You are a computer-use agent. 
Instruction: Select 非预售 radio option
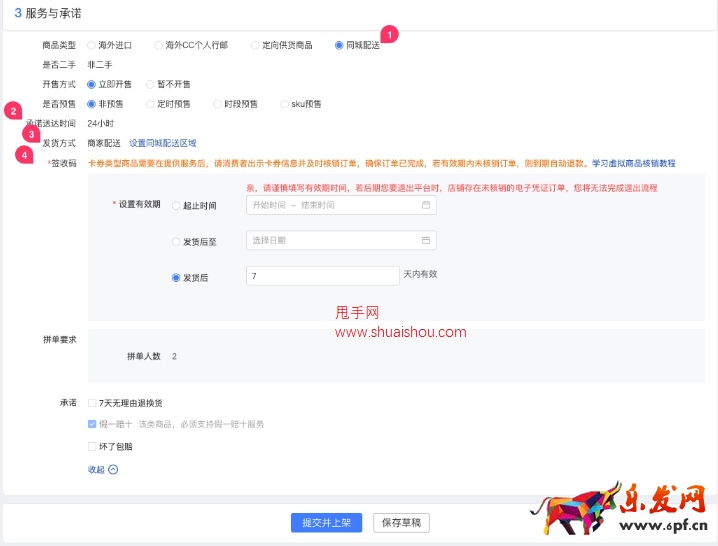[x=91, y=104]
